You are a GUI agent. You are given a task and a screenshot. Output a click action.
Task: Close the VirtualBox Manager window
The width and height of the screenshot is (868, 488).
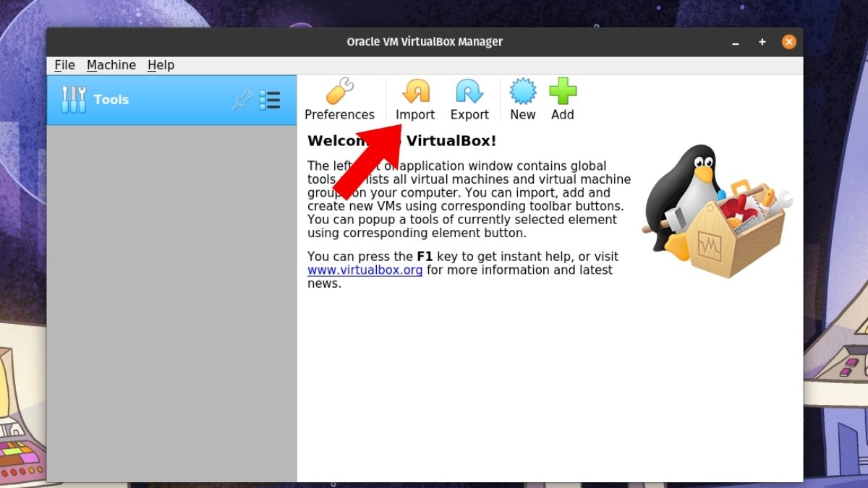click(788, 42)
